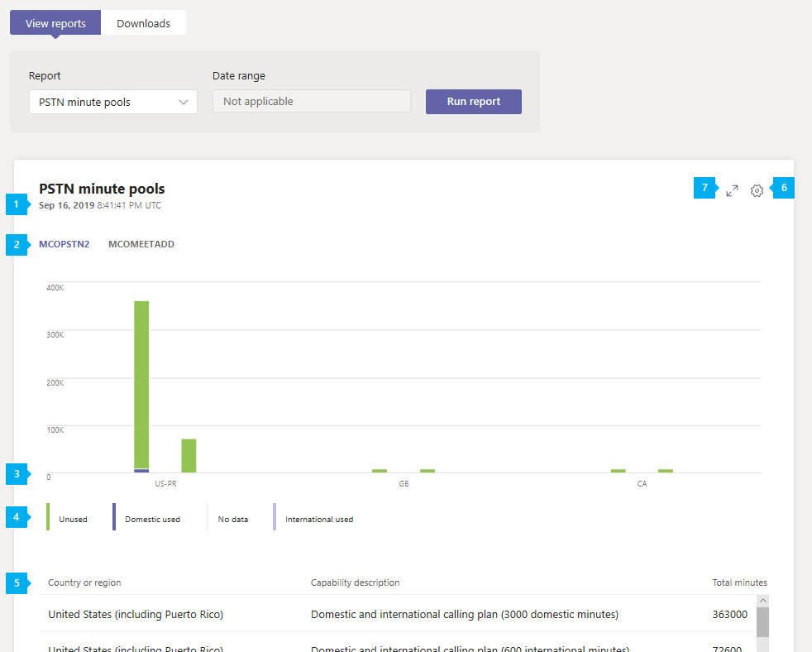
Task: Click the table scrollbar up arrow
Action: coord(762,601)
